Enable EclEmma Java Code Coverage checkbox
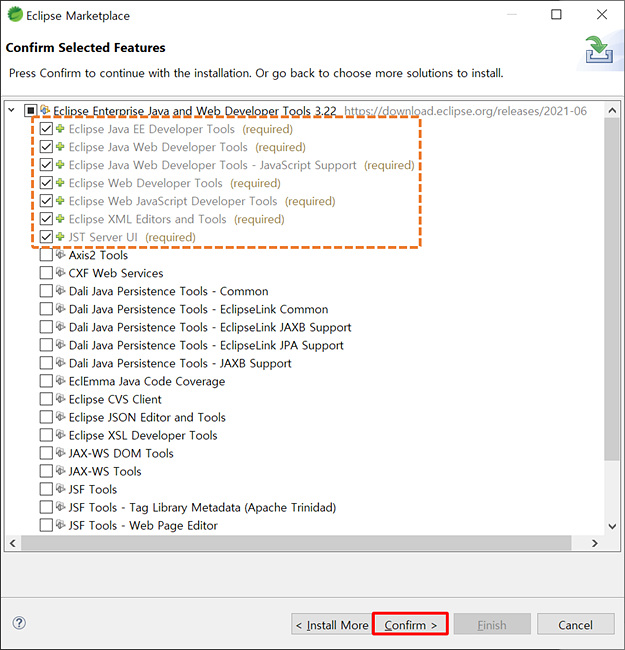This screenshot has height=650, width=625. click(46, 381)
